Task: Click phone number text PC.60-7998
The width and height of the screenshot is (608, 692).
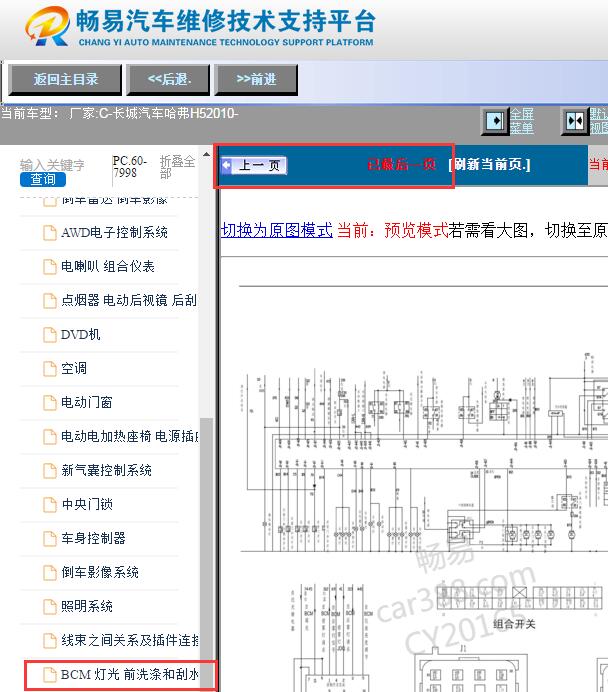Action: [129, 167]
